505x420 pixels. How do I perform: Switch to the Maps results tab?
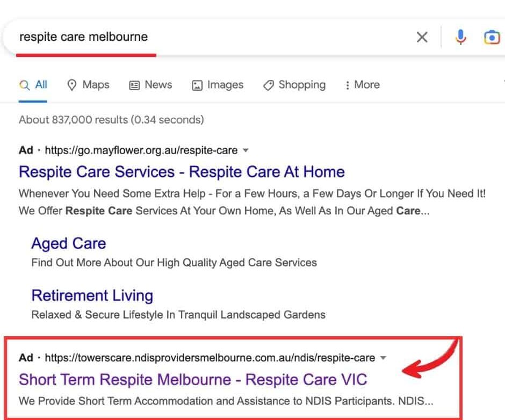click(96, 85)
